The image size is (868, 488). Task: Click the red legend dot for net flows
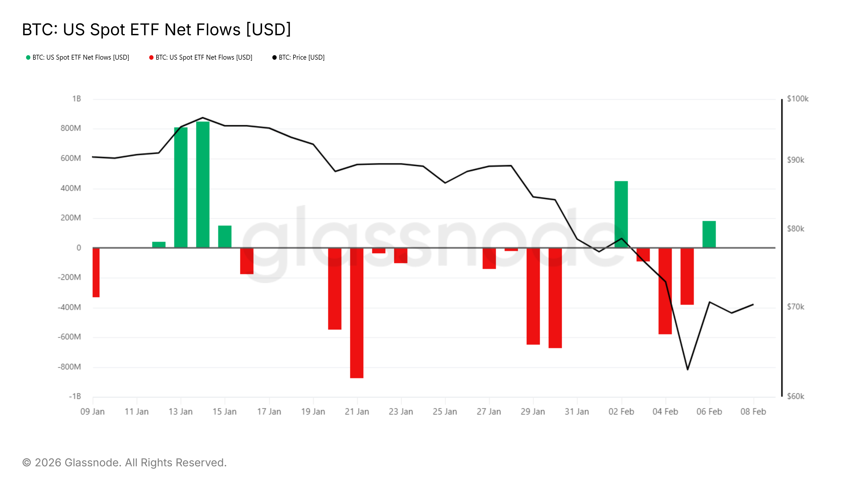click(x=151, y=57)
